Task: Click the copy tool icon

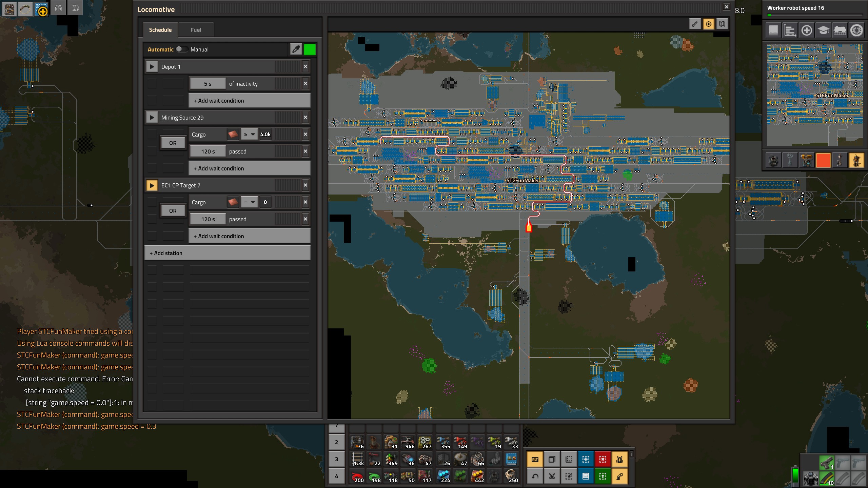Action: (x=552, y=460)
